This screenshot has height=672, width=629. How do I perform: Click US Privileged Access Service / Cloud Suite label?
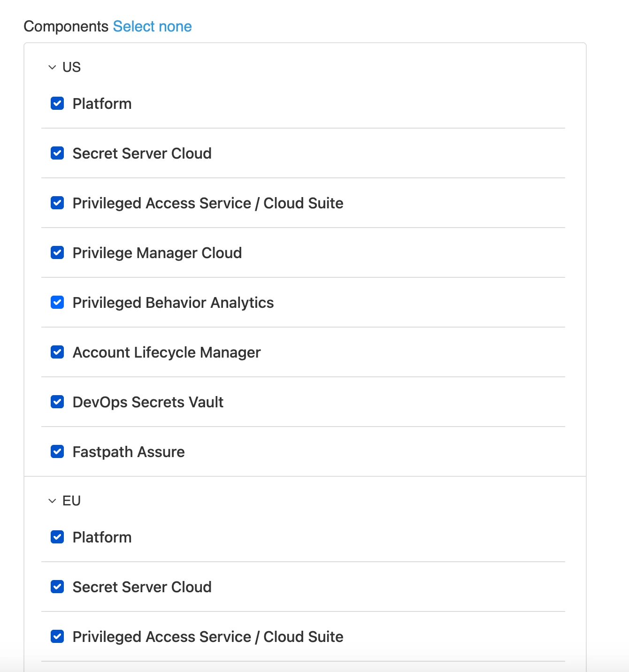pyautogui.click(x=208, y=203)
